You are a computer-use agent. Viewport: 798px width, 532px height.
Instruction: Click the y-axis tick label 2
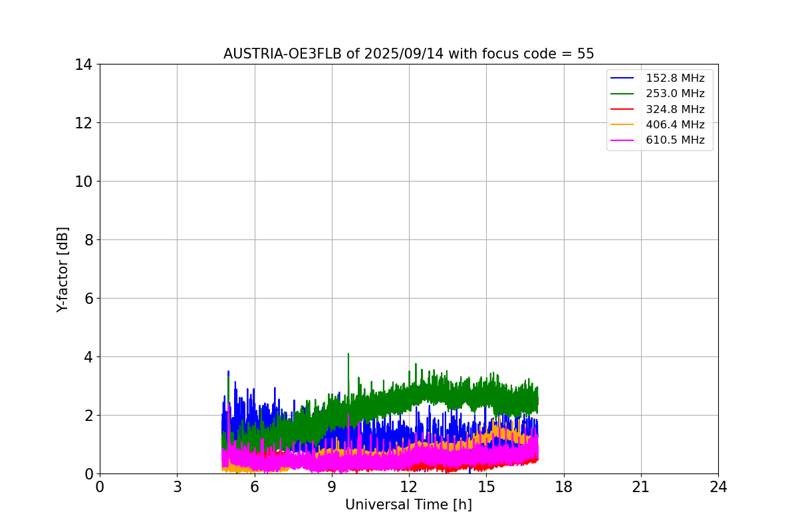(88, 416)
